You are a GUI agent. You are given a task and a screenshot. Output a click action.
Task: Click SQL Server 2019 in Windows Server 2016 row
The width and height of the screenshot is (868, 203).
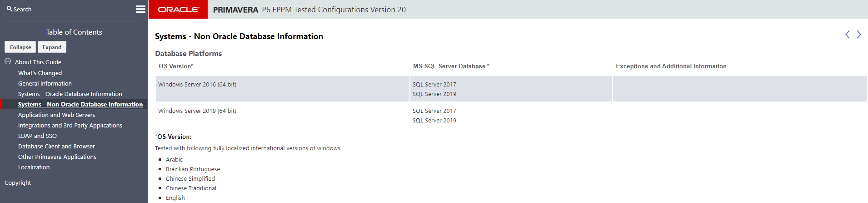point(434,94)
